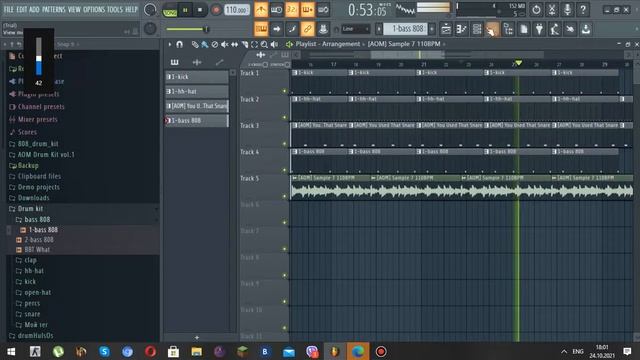Select the Mute tool in playlist toolbar
This screenshot has width=640, height=360.
(x=224, y=44)
